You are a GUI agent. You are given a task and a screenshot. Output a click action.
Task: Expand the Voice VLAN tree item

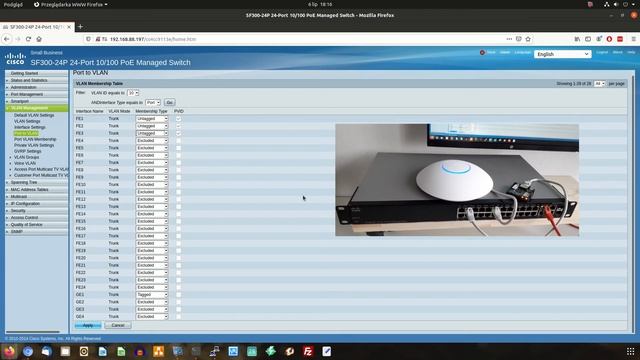point(25,163)
